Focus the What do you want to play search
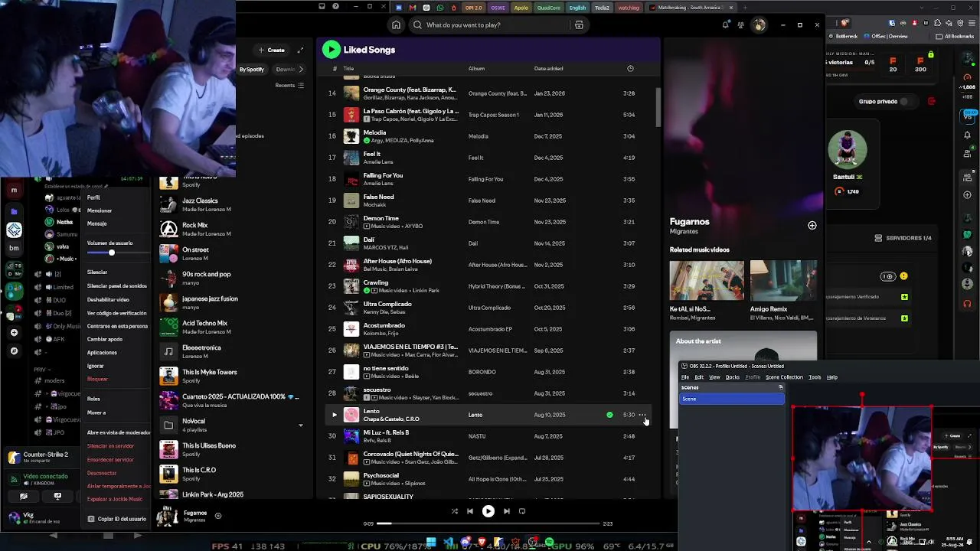 pyautogui.click(x=498, y=24)
